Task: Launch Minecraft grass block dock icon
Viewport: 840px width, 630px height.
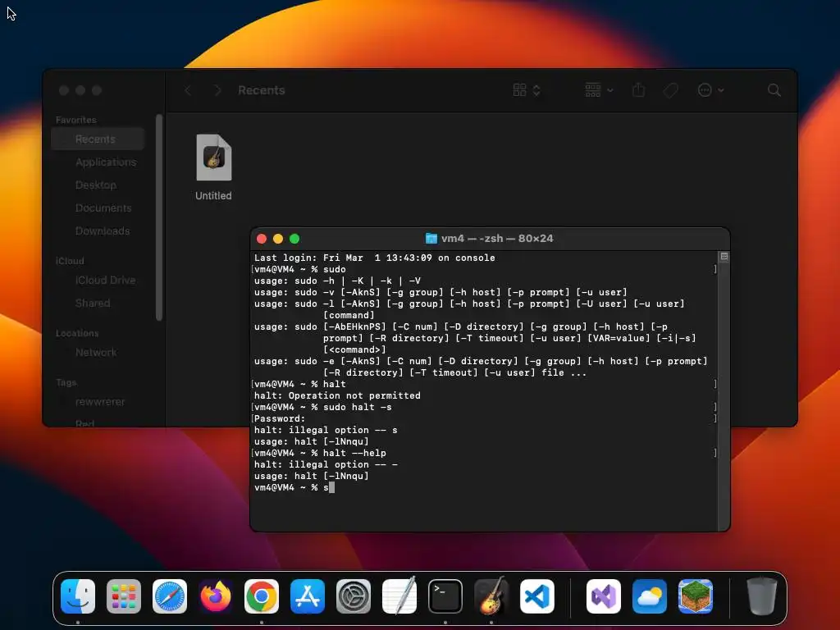Action: 696,596
